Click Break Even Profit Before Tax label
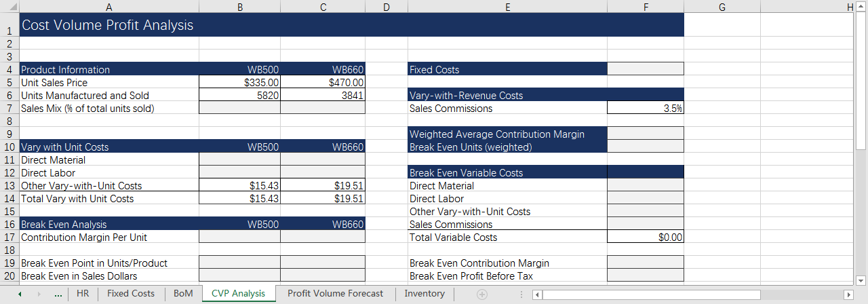Viewport: 868px width, 304px height. tap(471, 275)
